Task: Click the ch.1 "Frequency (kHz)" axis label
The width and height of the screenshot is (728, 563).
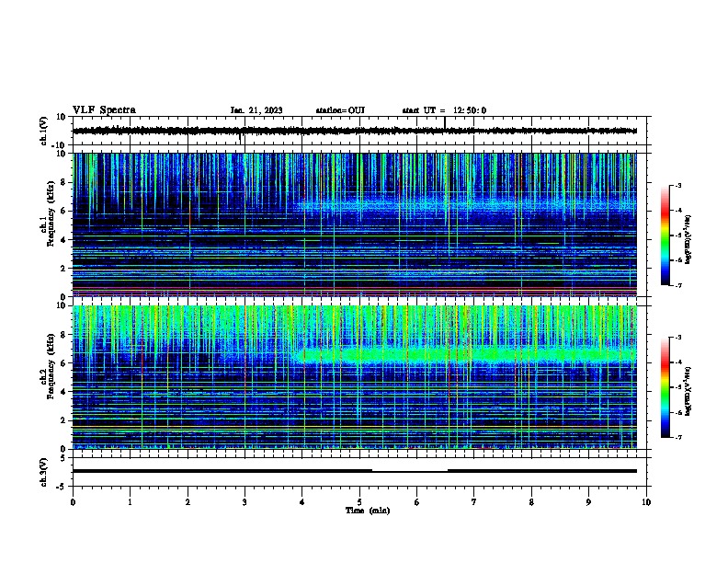Action: point(51,213)
